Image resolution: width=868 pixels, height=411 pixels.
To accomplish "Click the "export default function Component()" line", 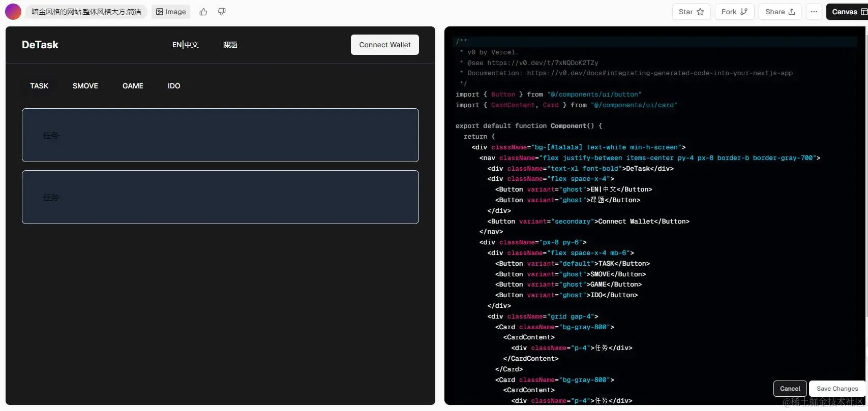I will 529,126.
